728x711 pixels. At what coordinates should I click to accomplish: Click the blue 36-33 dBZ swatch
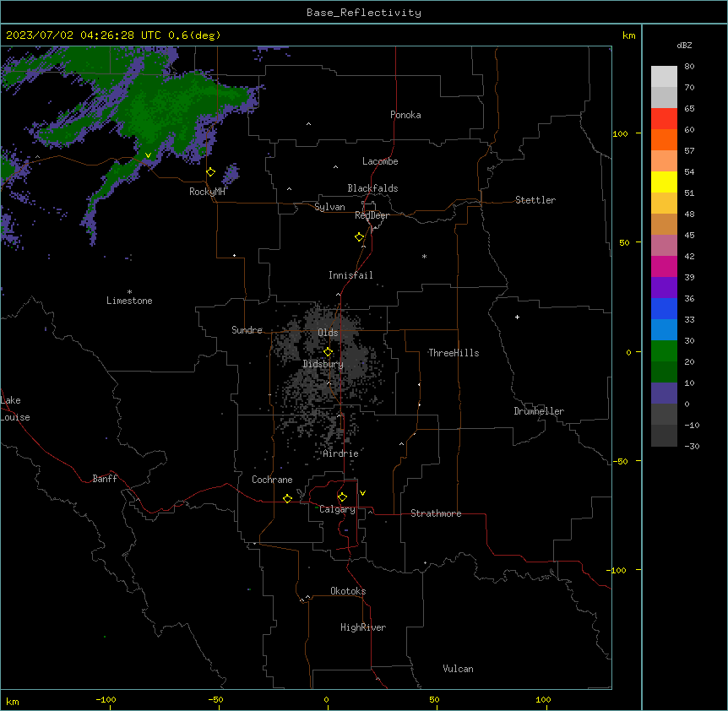click(664, 308)
